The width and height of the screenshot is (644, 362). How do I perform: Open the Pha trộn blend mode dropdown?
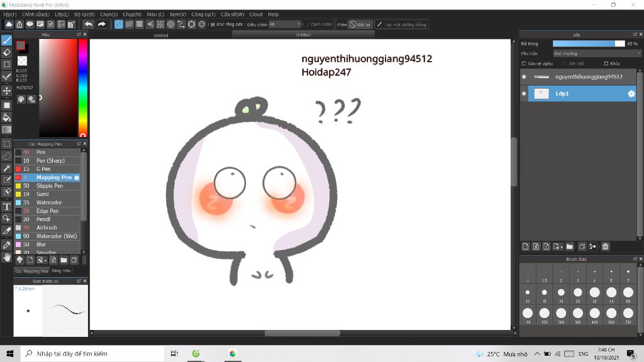point(597,53)
